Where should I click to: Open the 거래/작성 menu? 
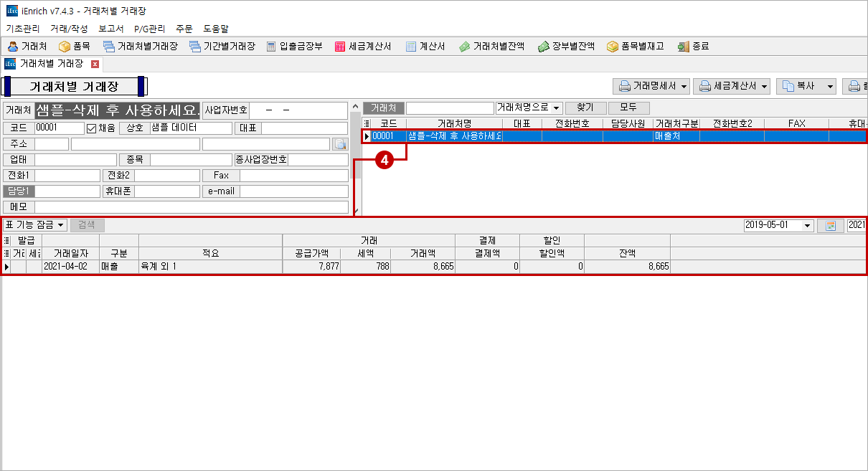69,29
